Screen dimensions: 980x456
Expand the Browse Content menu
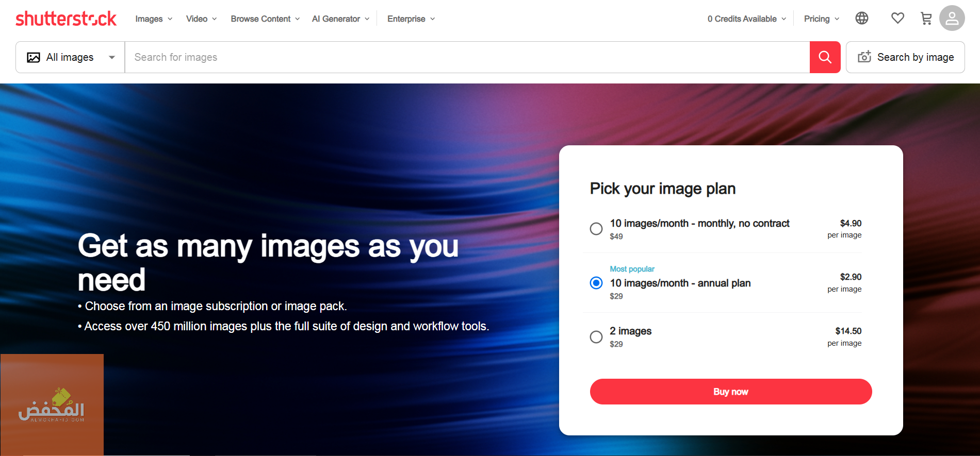point(265,19)
